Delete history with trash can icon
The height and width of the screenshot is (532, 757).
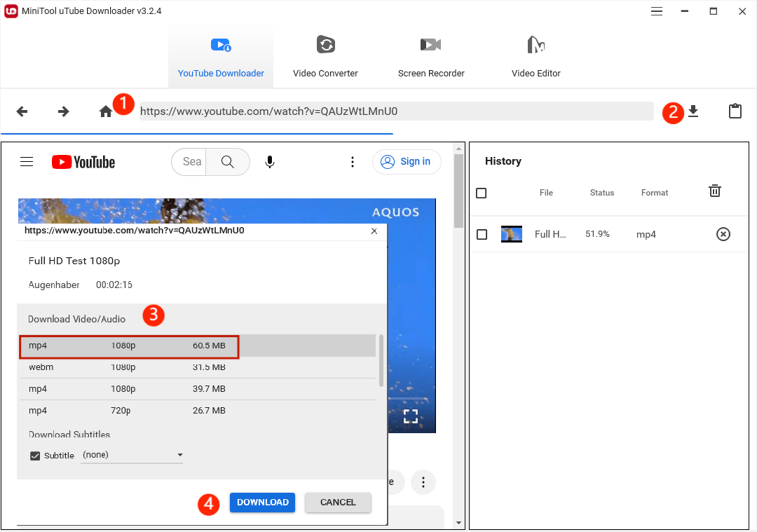pyautogui.click(x=714, y=191)
